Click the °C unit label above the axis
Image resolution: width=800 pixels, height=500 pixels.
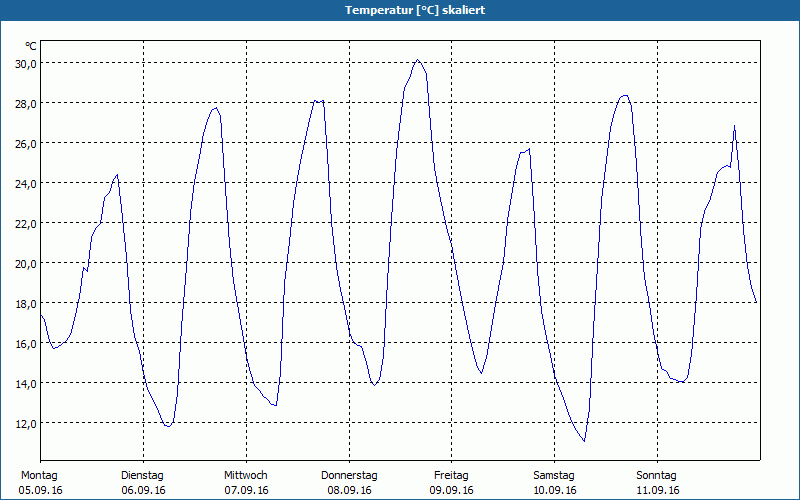(x=31, y=46)
